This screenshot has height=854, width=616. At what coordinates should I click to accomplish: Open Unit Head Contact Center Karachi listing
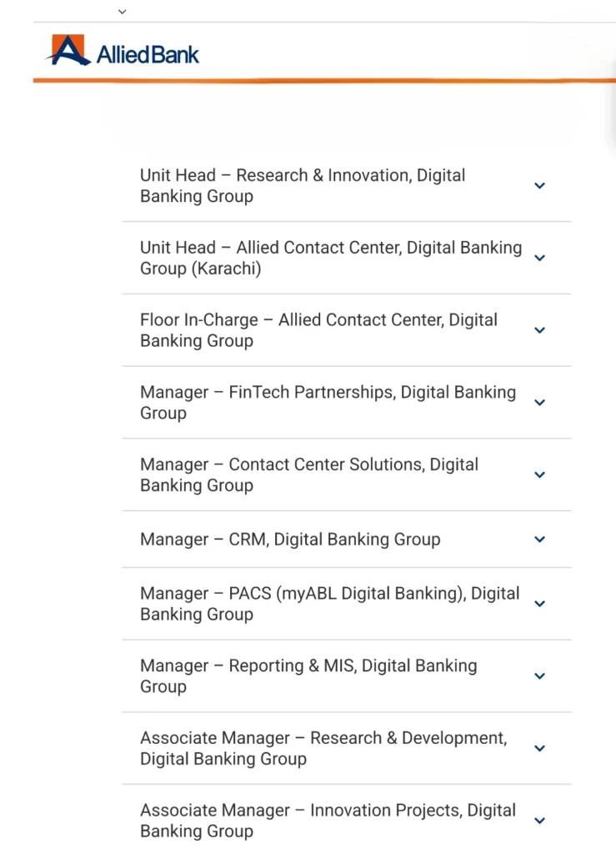pyautogui.click(x=330, y=258)
